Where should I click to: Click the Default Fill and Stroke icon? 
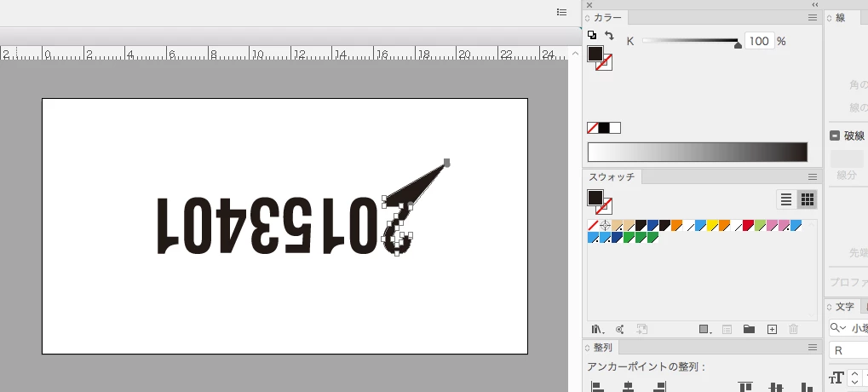(x=592, y=36)
